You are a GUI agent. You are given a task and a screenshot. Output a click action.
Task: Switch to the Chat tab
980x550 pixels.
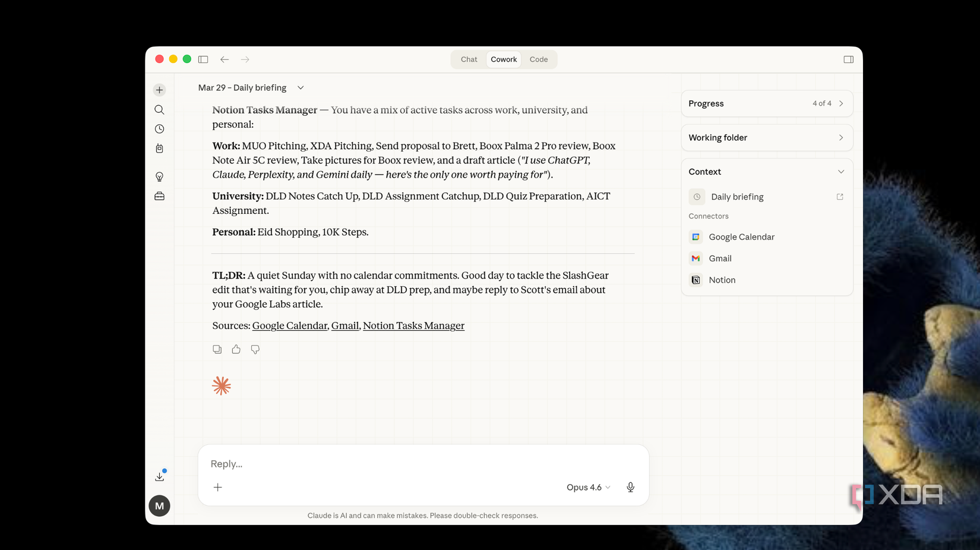click(x=469, y=59)
